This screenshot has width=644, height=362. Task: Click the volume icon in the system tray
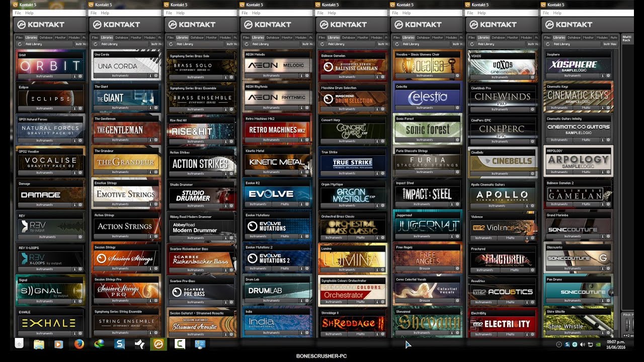click(582, 344)
